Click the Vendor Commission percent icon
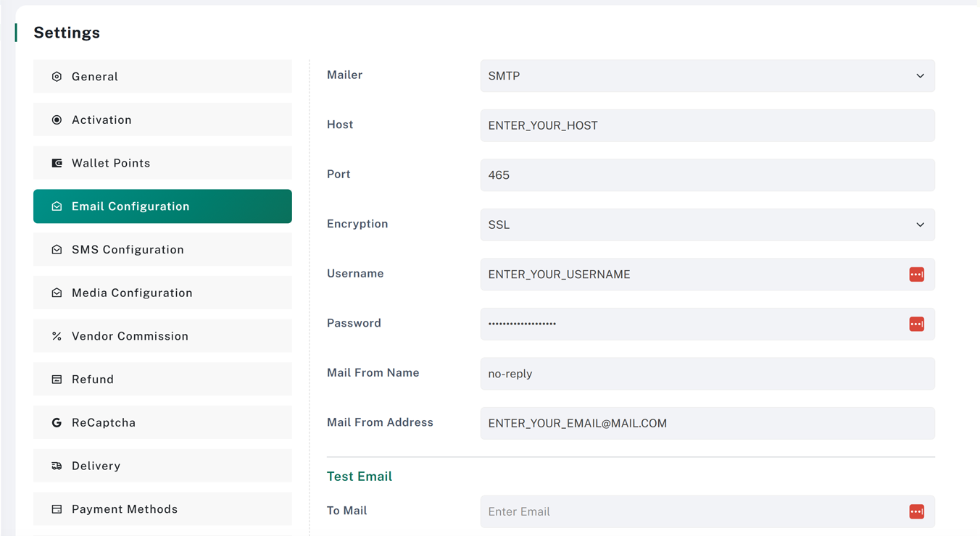 [x=57, y=336]
